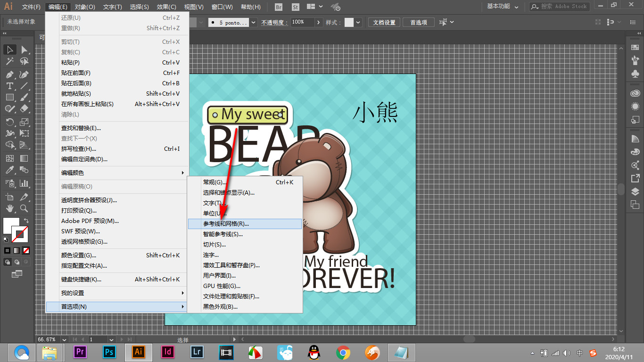
Task: Choose the Magic Wand tool
Action: click(9, 61)
